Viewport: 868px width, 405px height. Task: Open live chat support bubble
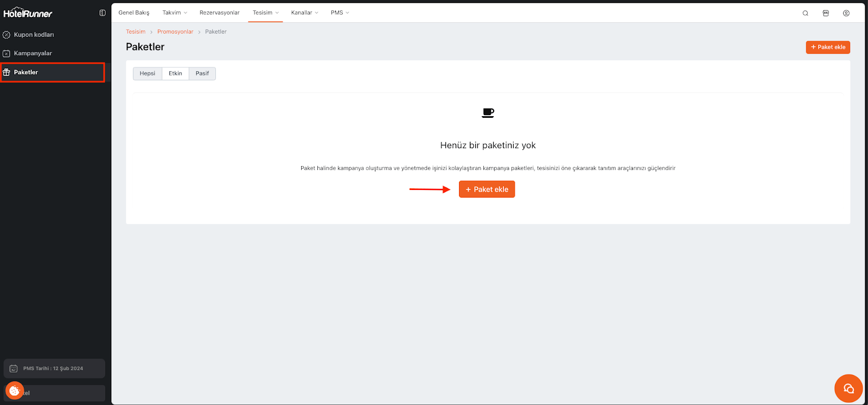tap(848, 388)
